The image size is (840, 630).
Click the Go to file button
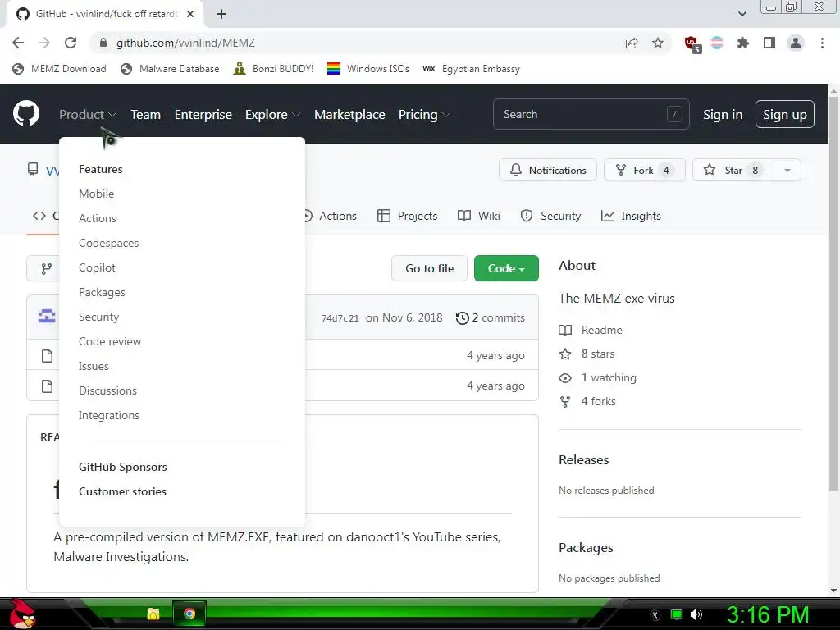click(429, 268)
